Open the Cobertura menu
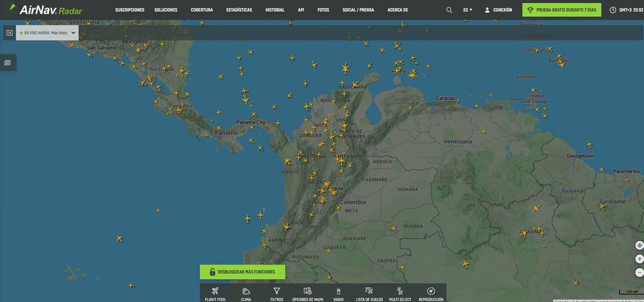 [x=202, y=10]
